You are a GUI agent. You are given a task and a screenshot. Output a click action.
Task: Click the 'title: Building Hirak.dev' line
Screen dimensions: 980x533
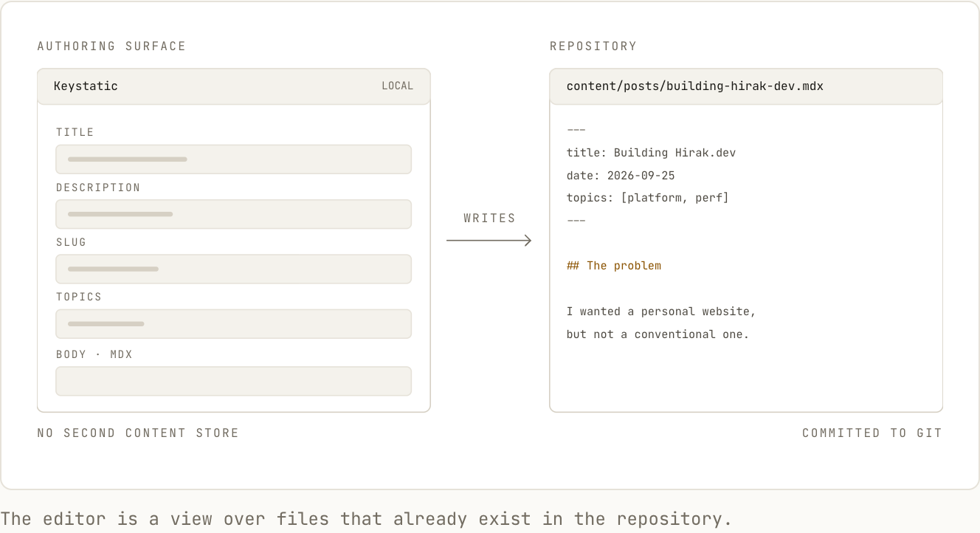pos(651,153)
